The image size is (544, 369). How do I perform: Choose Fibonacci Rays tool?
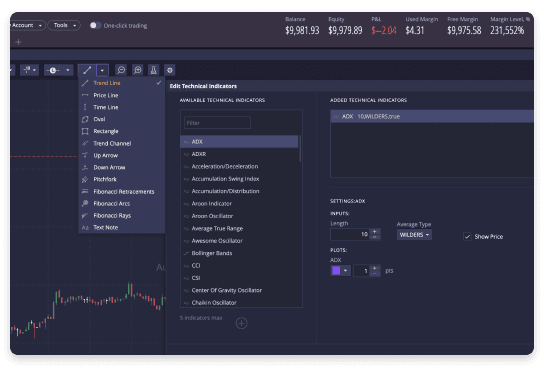(x=121, y=215)
